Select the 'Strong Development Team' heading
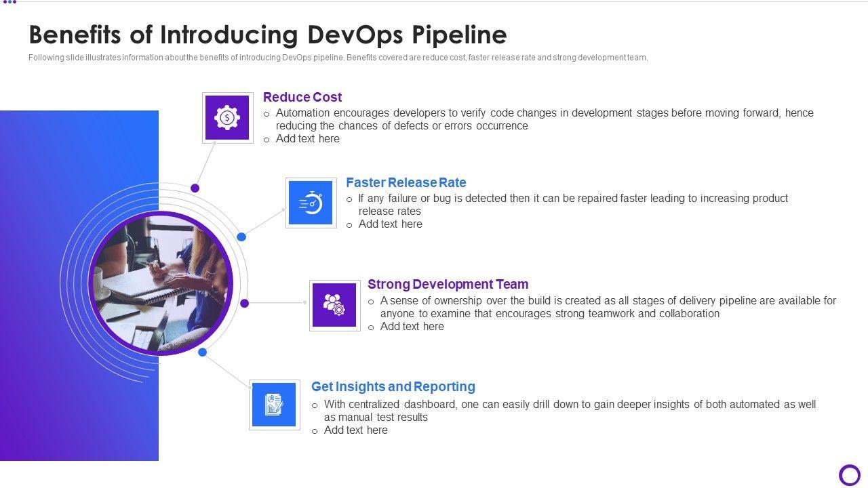The height and width of the screenshot is (488, 868). point(448,284)
